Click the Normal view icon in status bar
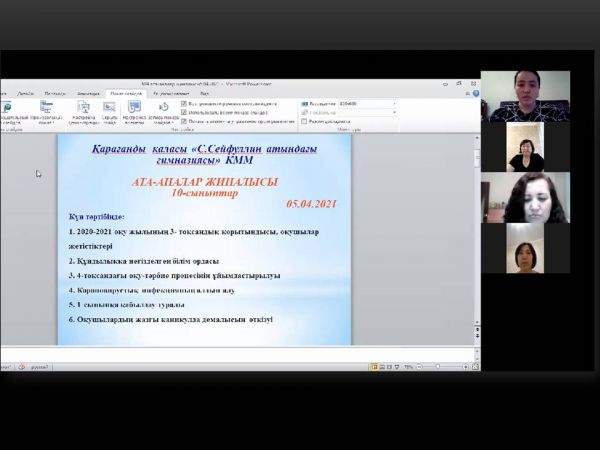The width and height of the screenshot is (600, 450). [x=374, y=367]
